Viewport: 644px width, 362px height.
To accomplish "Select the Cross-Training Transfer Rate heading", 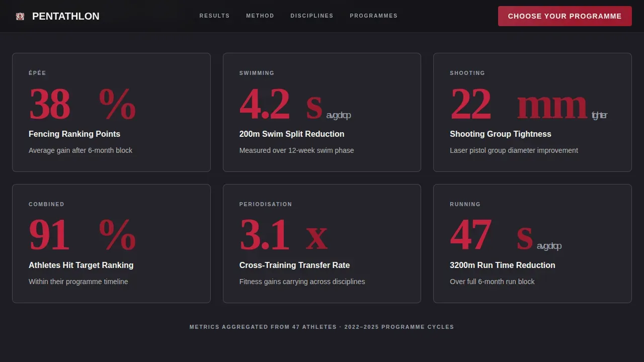I will click(294, 265).
